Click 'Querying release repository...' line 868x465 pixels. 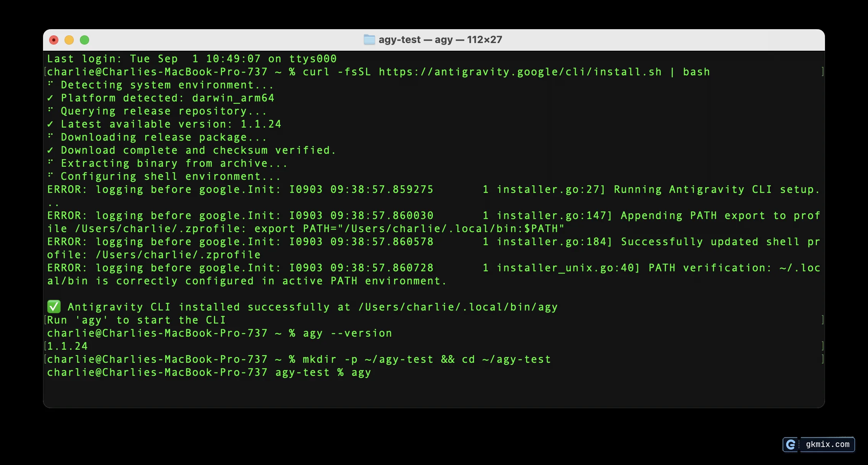(x=157, y=111)
